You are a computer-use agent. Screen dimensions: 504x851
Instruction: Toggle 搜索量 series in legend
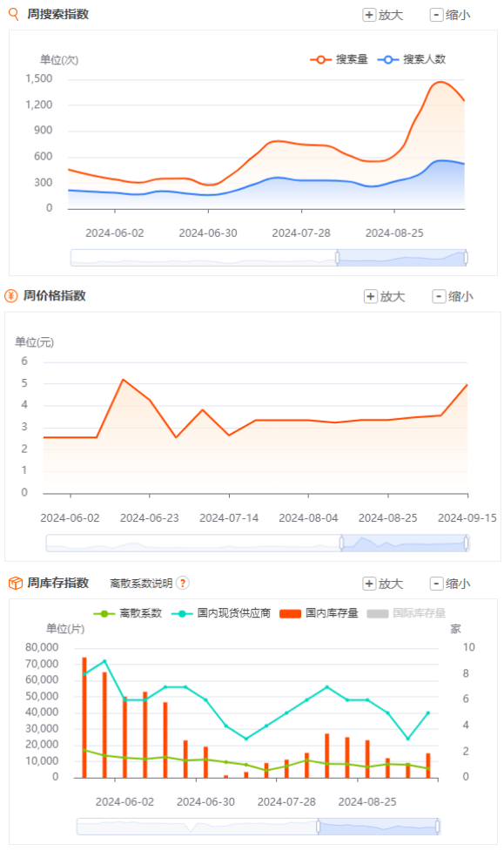point(339,59)
